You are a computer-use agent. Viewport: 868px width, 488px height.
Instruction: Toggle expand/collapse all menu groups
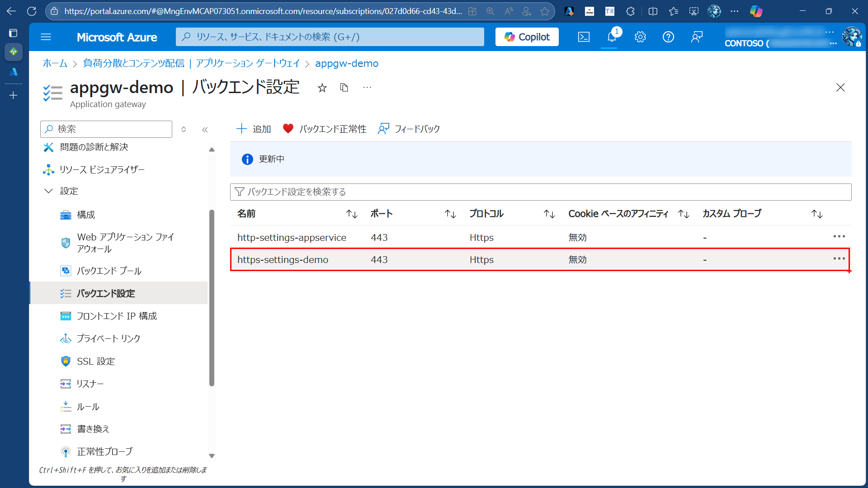184,130
